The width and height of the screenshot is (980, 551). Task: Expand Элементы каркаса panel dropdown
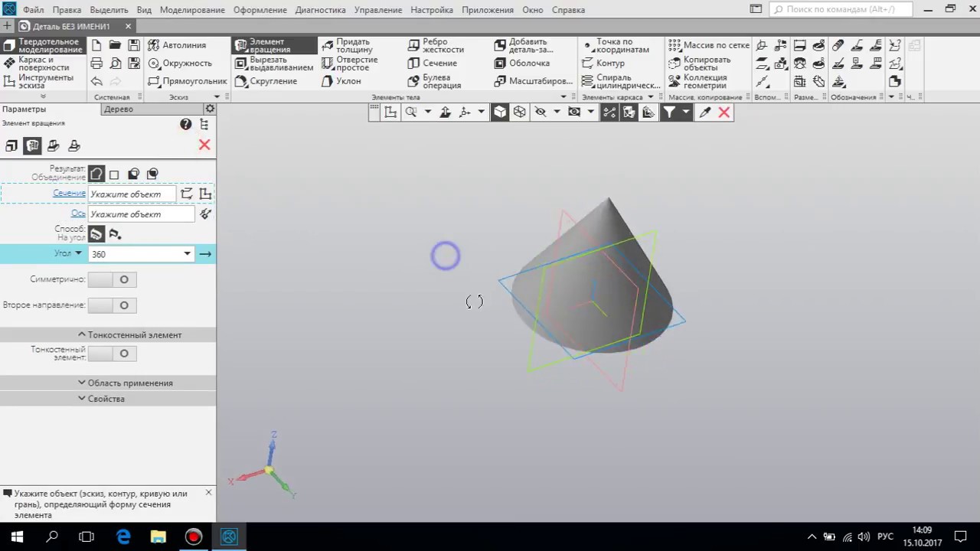[x=651, y=97]
